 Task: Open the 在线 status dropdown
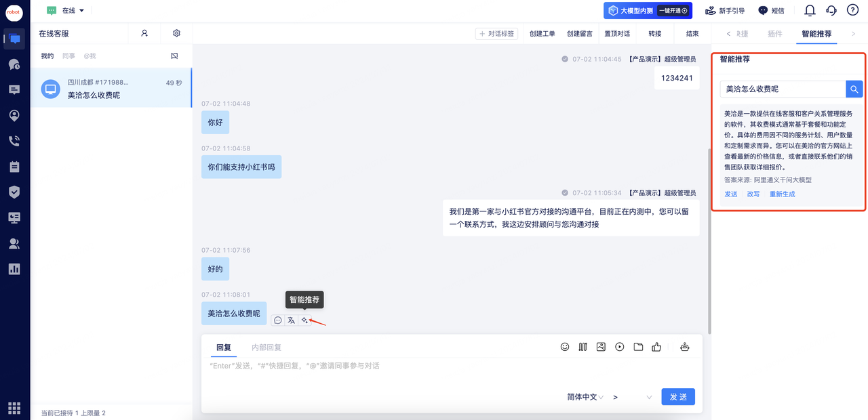point(66,11)
